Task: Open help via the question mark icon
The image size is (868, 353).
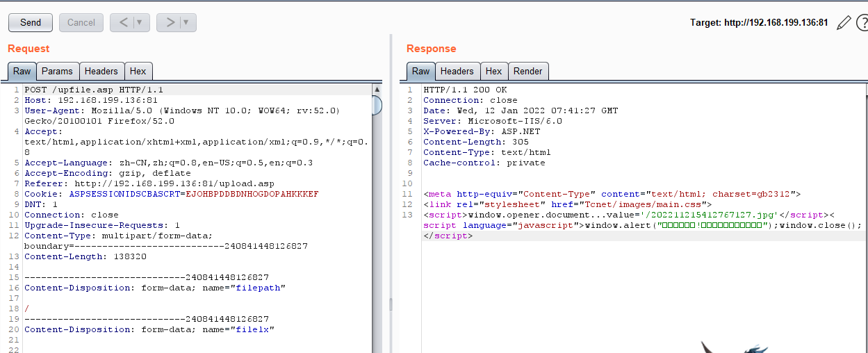Action: (862, 23)
